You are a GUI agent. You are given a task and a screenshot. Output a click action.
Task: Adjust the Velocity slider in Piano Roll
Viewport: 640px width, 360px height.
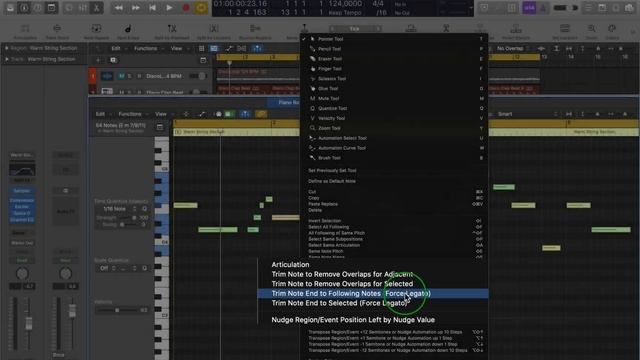tap(117, 310)
